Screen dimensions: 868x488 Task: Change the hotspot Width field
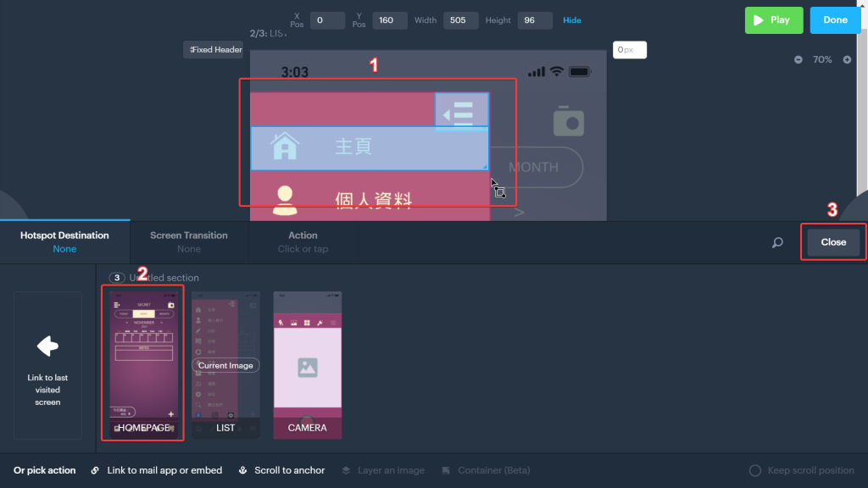pos(460,20)
